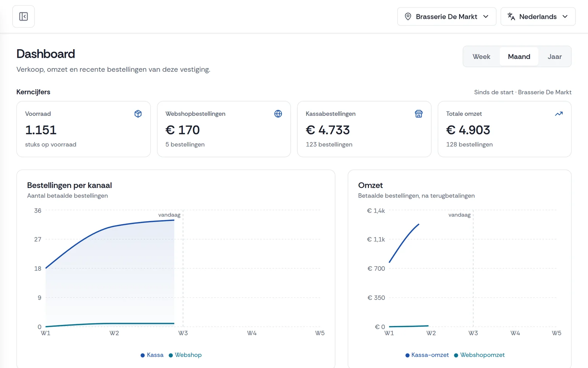
Task: Click the € 4.903 Totale omzet value
Action: click(x=468, y=130)
